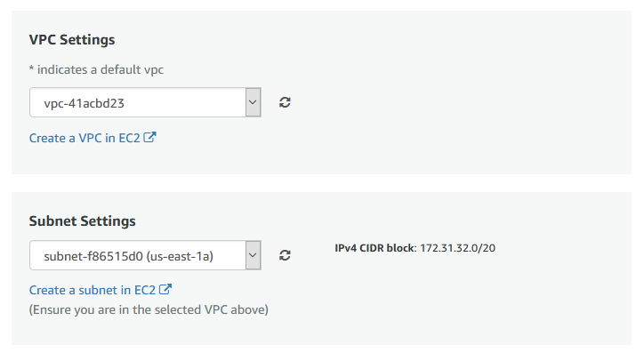Click external-link icon beside Create a VPC

point(150,137)
